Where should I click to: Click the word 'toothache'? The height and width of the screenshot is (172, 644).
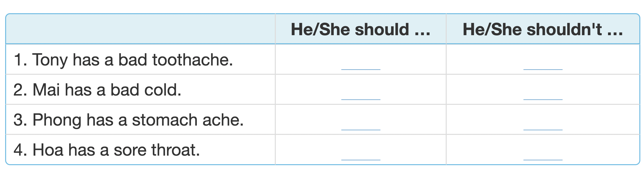point(192,60)
